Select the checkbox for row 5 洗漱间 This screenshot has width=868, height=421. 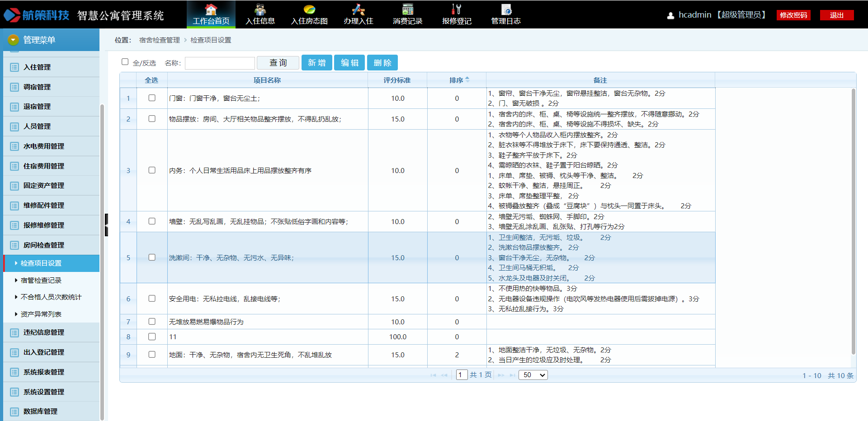[152, 257]
